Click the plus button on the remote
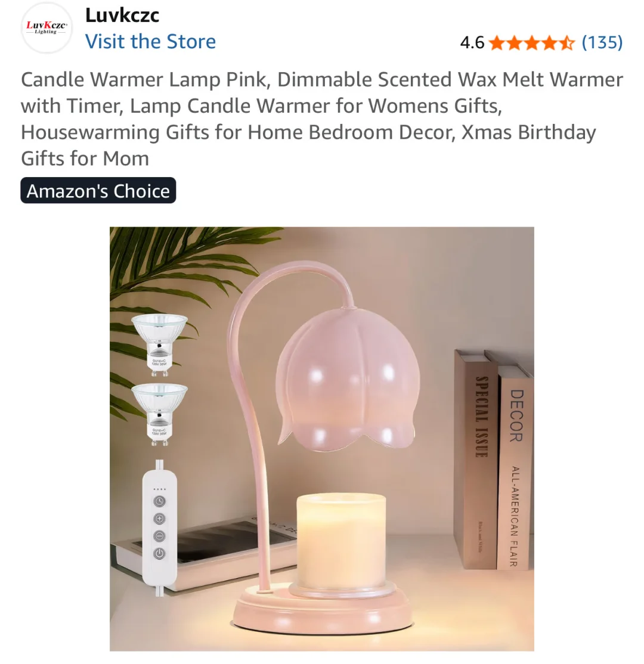Image resolution: width=644 pixels, height=664 pixels. [x=159, y=519]
